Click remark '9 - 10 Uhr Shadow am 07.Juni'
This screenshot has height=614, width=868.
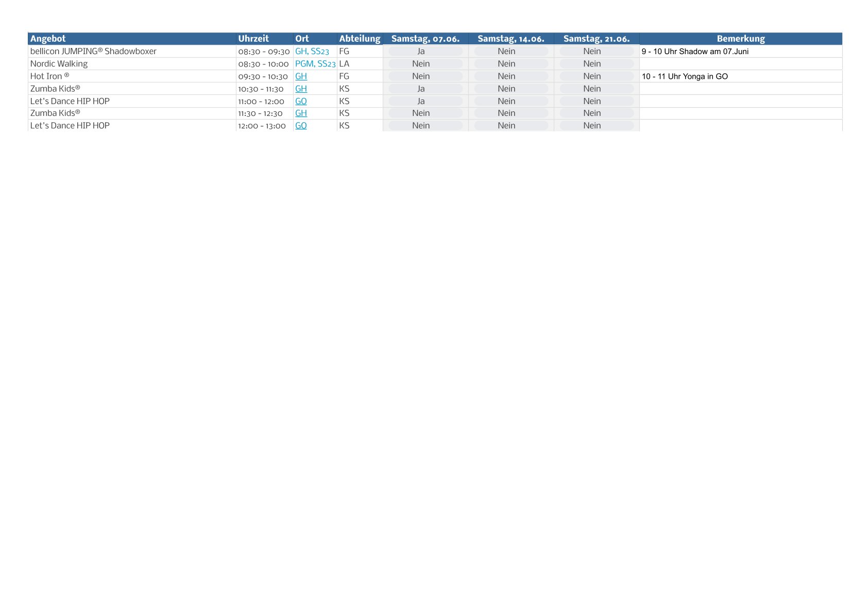695,52
